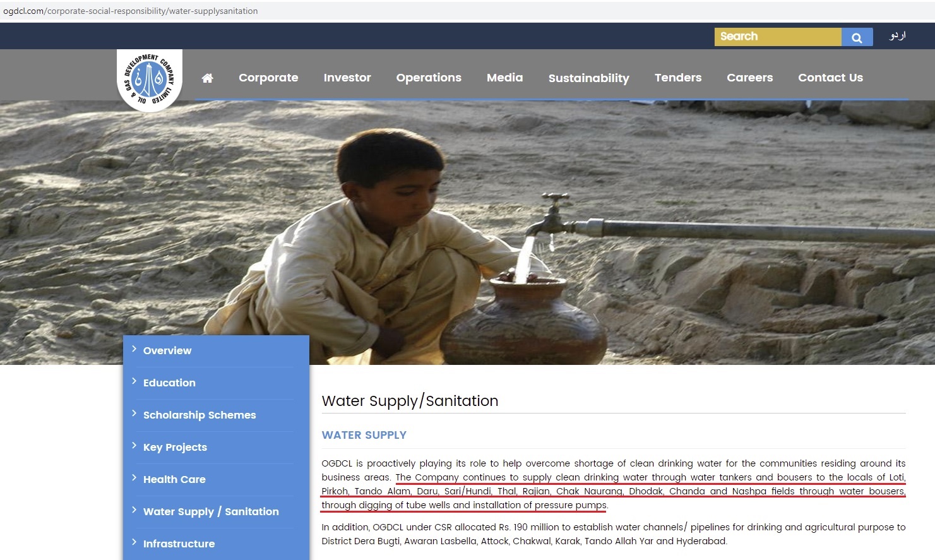Switch site language to Urdu

tap(897, 36)
